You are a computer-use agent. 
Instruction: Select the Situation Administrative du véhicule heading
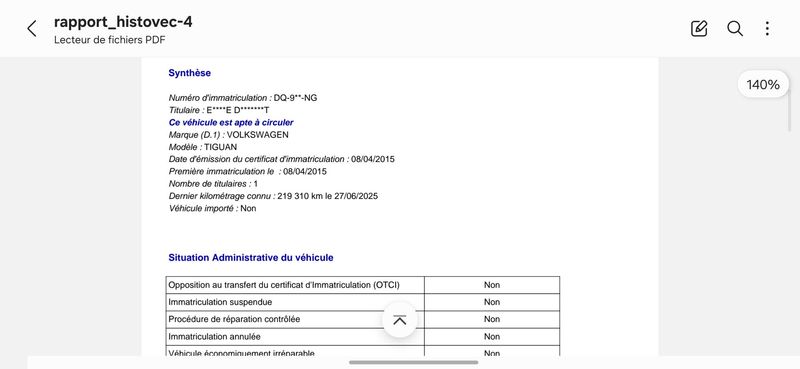pos(251,258)
